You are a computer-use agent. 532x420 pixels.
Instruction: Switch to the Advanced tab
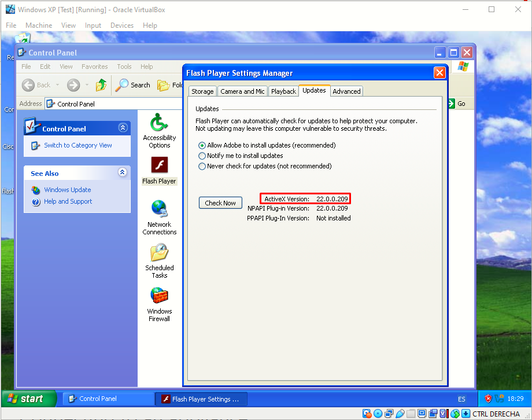346,91
